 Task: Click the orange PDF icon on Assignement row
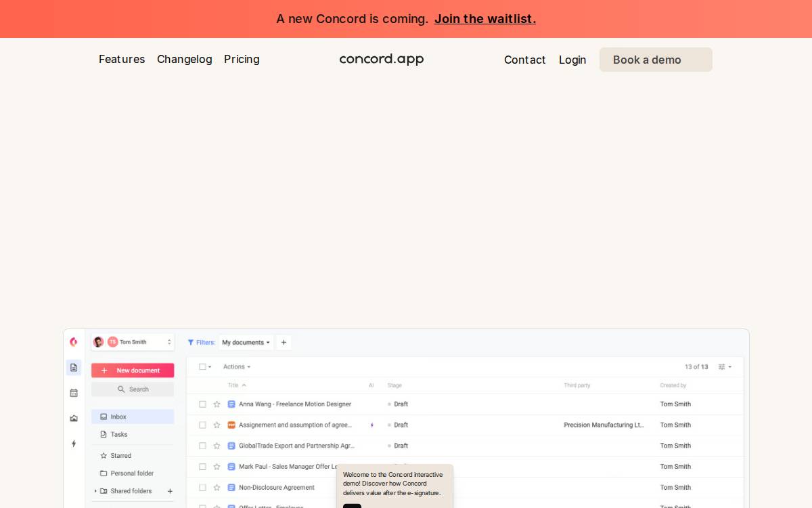coord(231,425)
